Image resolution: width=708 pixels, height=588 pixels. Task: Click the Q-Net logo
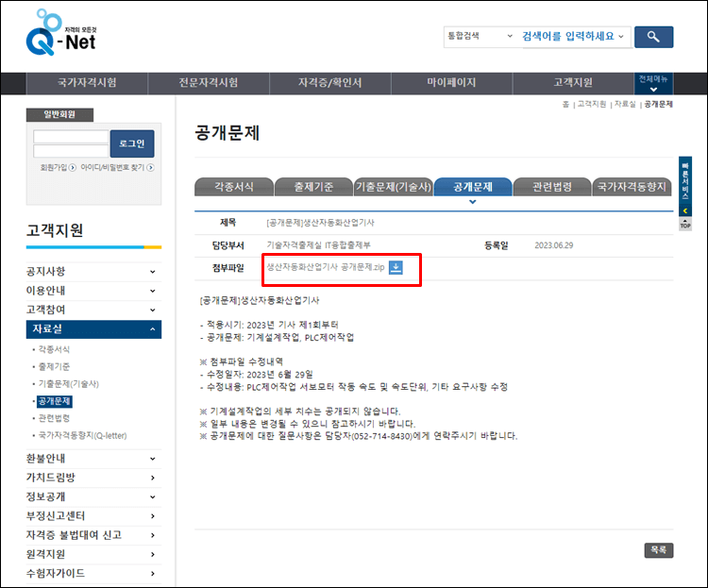pos(61,32)
